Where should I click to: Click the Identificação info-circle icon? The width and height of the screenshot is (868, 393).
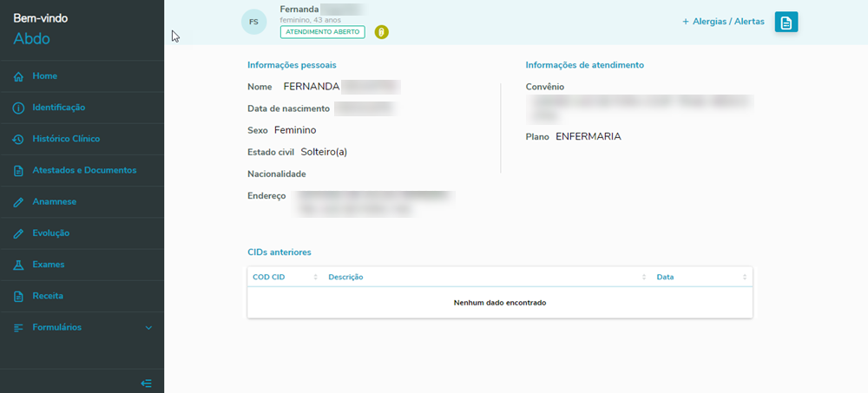[18, 108]
